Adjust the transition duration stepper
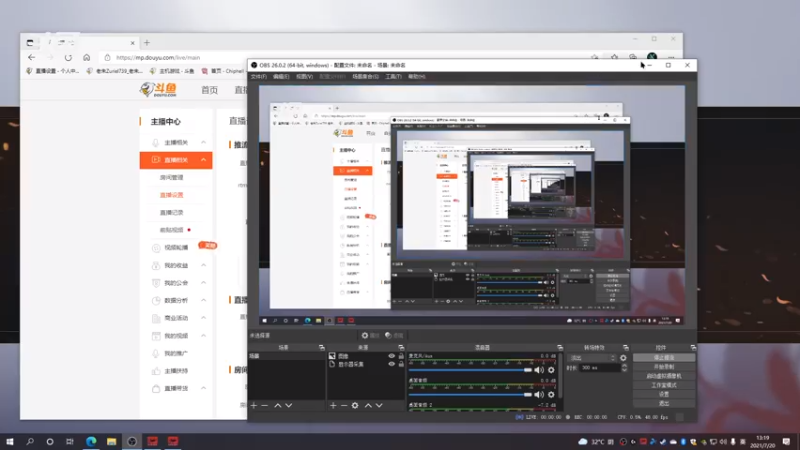Image resolution: width=800 pixels, height=450 pixels. tap(624, 368)
